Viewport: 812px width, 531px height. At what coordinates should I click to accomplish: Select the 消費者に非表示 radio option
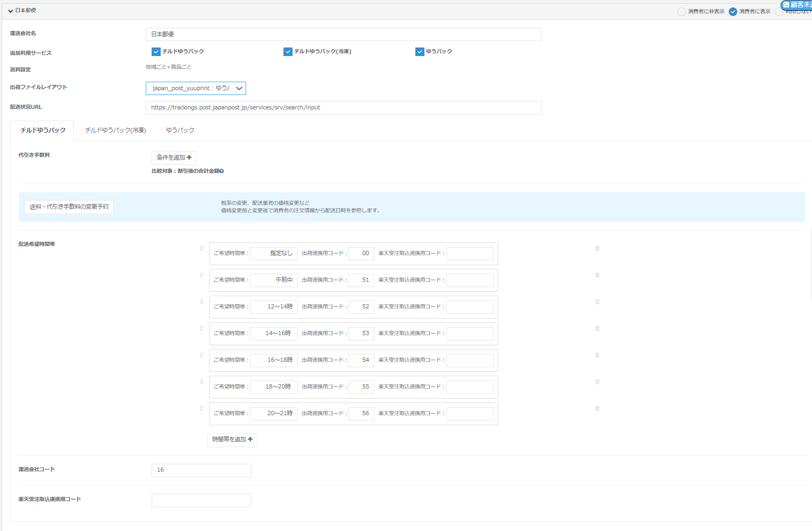click(682, 12)
